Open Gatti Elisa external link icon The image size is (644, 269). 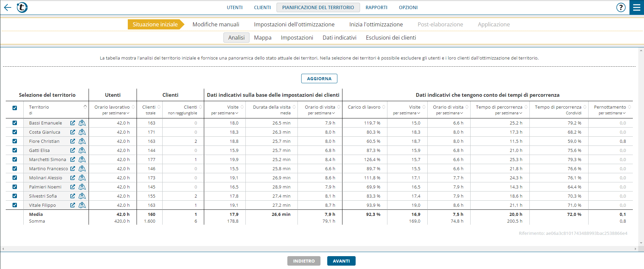pyautogui.click(x=73, y=150)
